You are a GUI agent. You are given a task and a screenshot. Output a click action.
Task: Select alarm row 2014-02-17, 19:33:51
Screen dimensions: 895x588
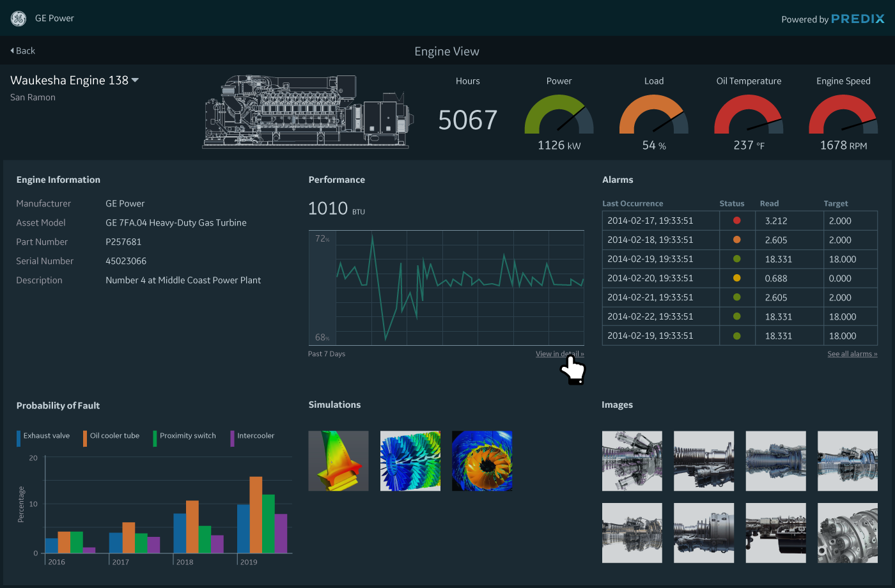click(740, 220)
